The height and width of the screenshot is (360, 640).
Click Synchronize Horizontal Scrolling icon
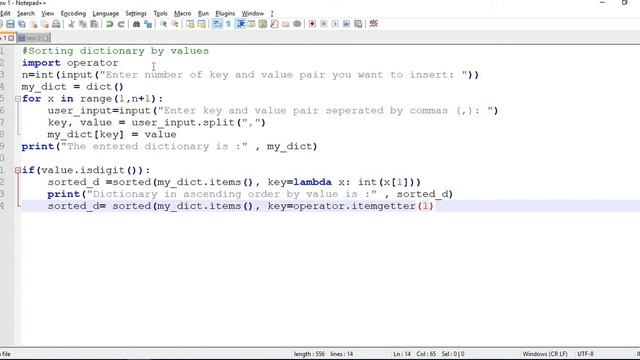click(202, 24)
